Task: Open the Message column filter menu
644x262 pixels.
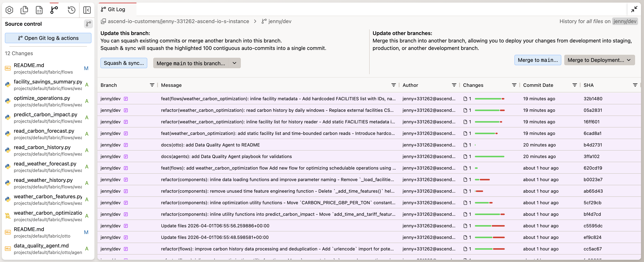Action: coord(393,85)
